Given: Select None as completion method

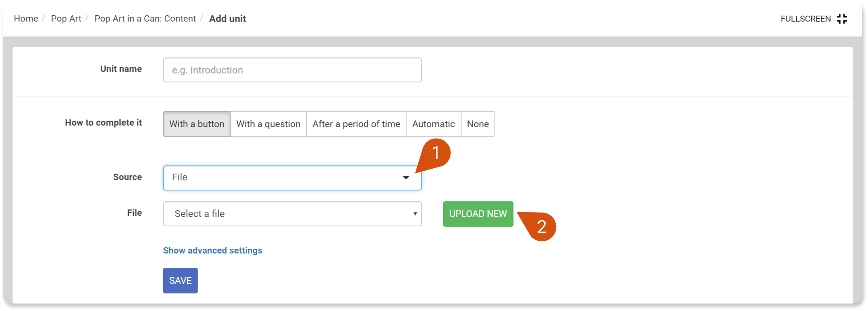Looking at the screenshot, I should click(478, 124).
